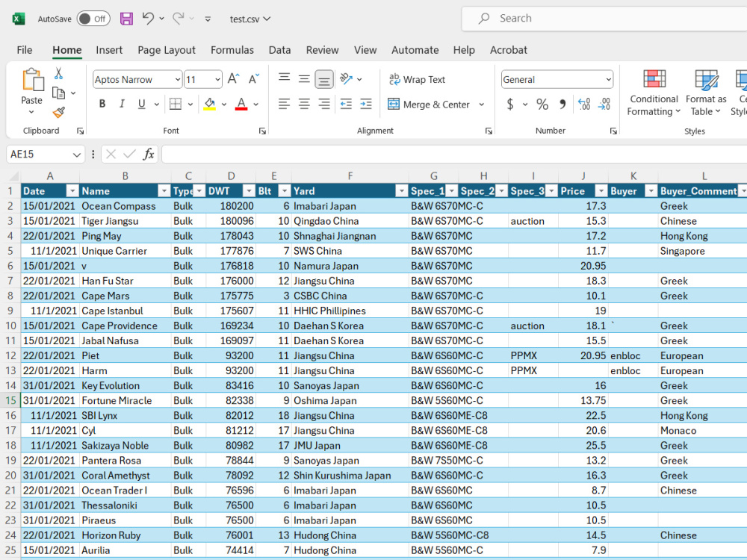Open the Conditional Formatting button
747x560 pixels.
point(654,93)
